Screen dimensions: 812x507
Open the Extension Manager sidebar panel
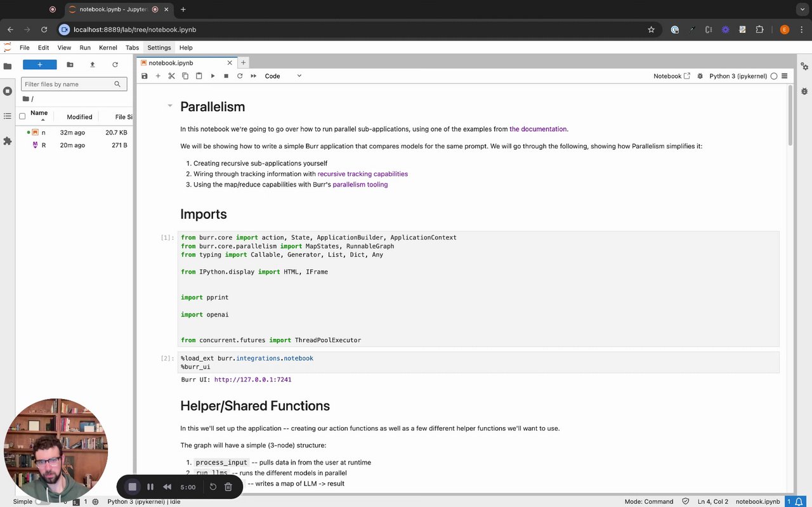point(8,141)
